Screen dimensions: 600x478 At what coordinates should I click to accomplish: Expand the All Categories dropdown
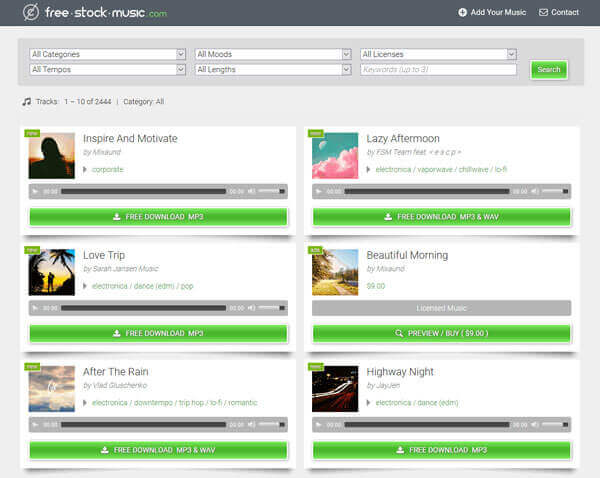click(108, 54)
